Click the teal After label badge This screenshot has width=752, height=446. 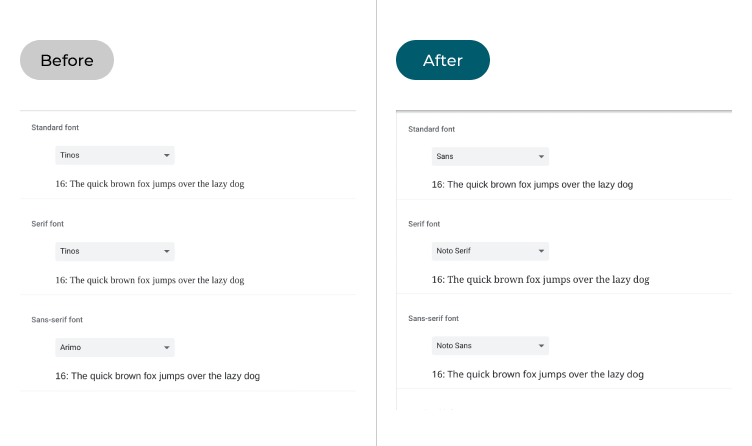(x=442, y=60)
